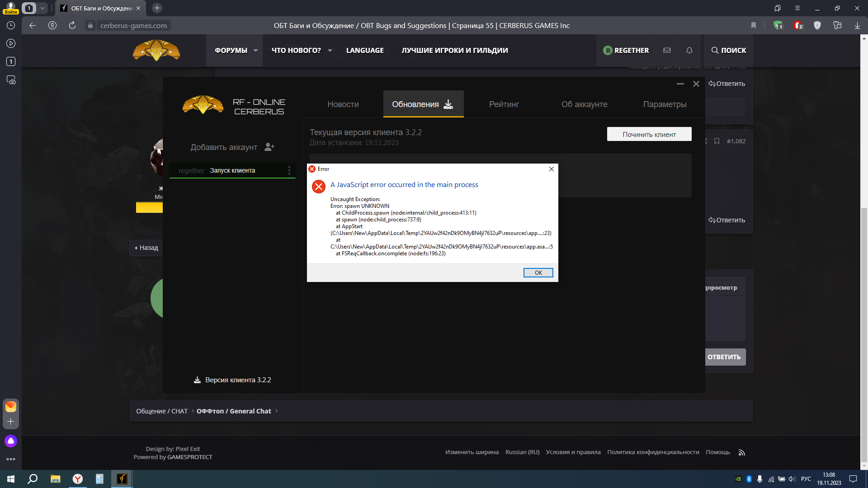Open the red ad-blocker extension icon
Viewport: 868px width, 488px height.
(798, 26)
